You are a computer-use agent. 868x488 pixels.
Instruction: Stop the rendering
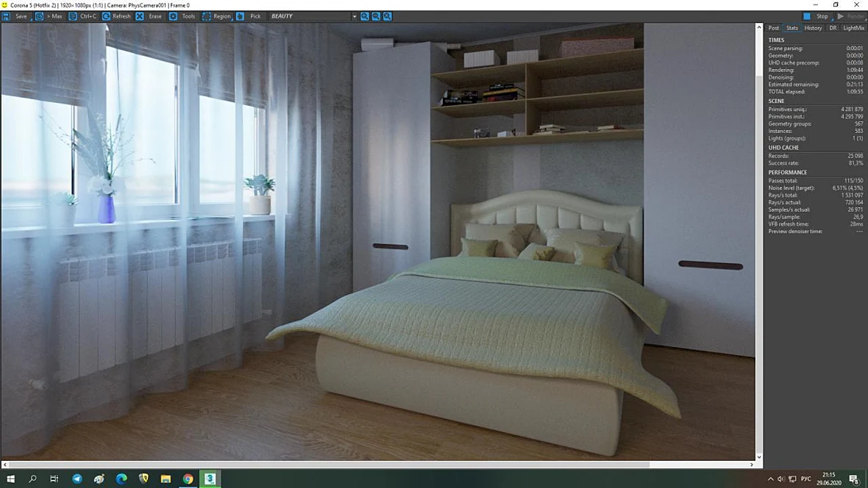[x=817, y=16]
